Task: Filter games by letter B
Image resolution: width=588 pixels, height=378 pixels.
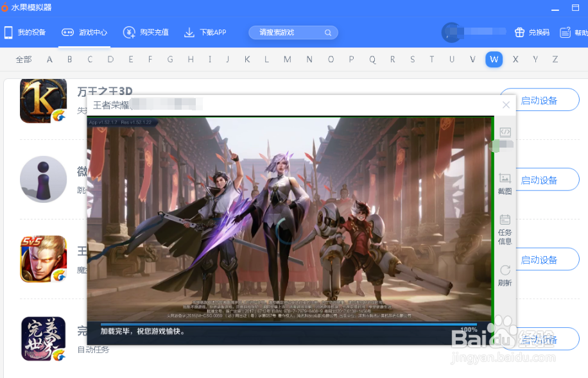Action: click(x=70, y=59)
